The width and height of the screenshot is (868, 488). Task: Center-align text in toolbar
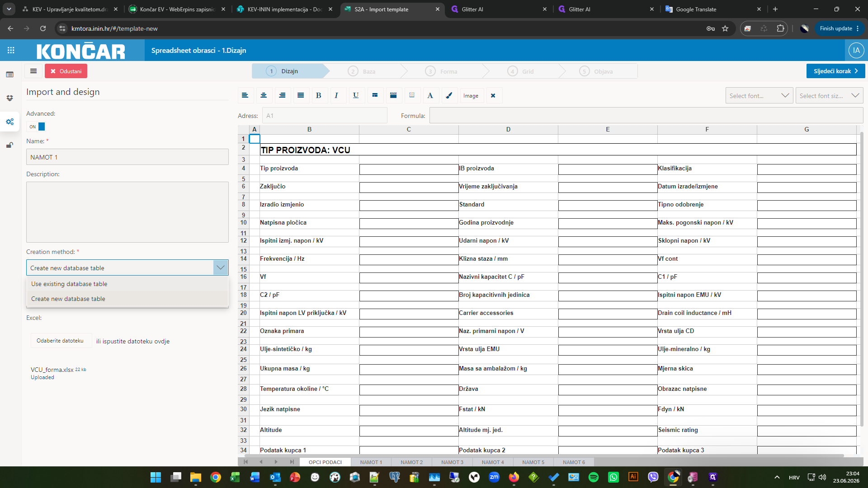[x=264, y=95]
